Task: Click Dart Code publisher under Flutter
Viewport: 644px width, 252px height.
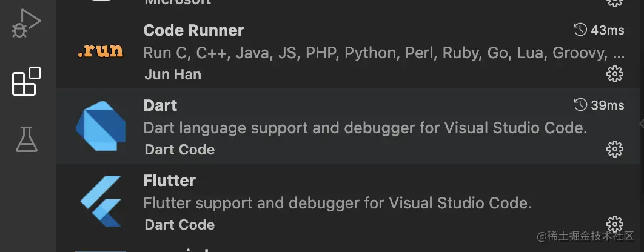Action: [179, 225]
